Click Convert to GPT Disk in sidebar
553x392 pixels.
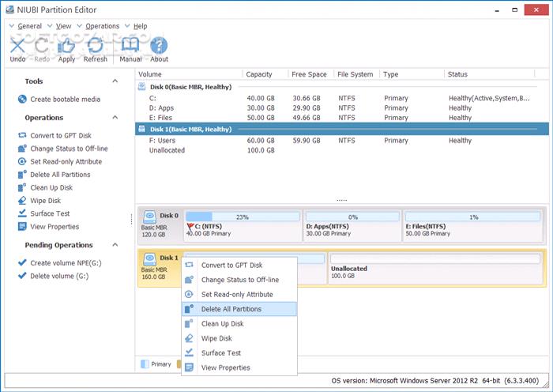(x=61, y=135)
